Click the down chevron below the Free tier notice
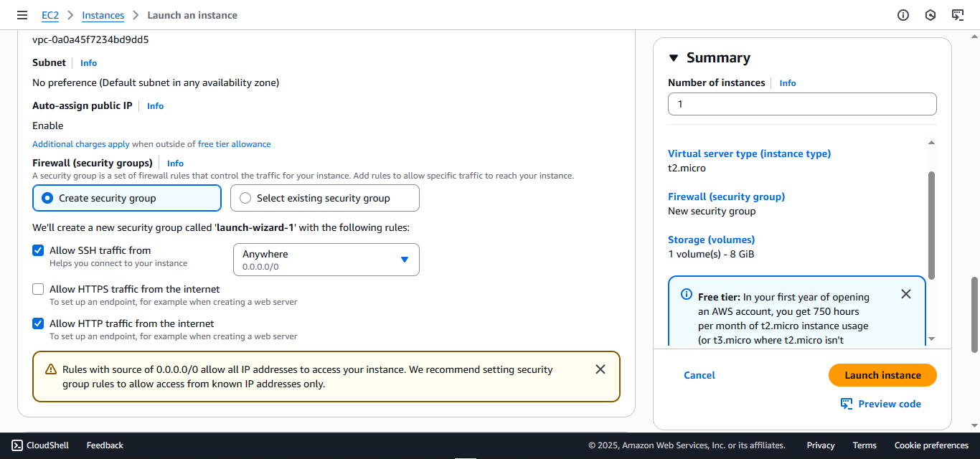 tap(931, 339)
